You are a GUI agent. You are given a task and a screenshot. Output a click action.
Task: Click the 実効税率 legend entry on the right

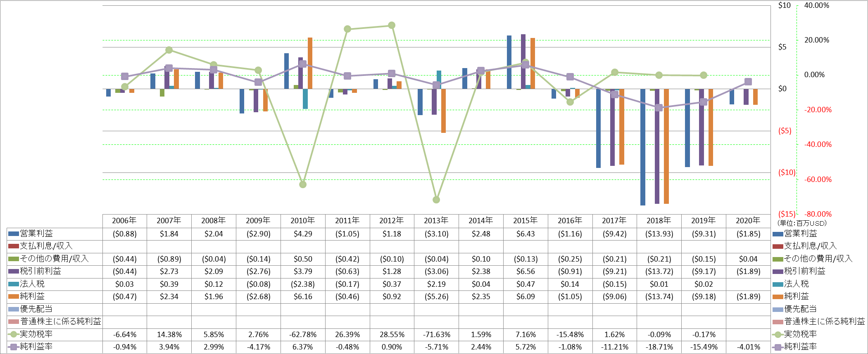(800, 334)
